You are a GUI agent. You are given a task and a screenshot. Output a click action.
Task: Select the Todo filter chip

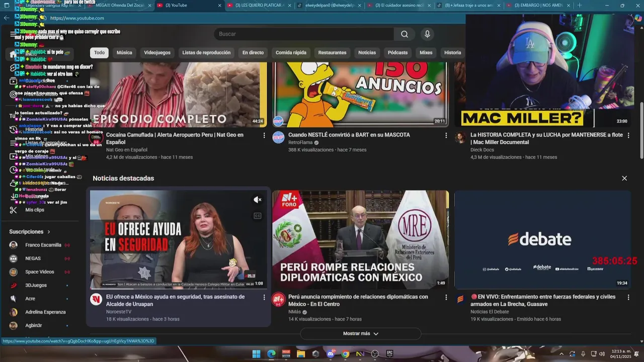pyautogui.click(x=99, y=53)
